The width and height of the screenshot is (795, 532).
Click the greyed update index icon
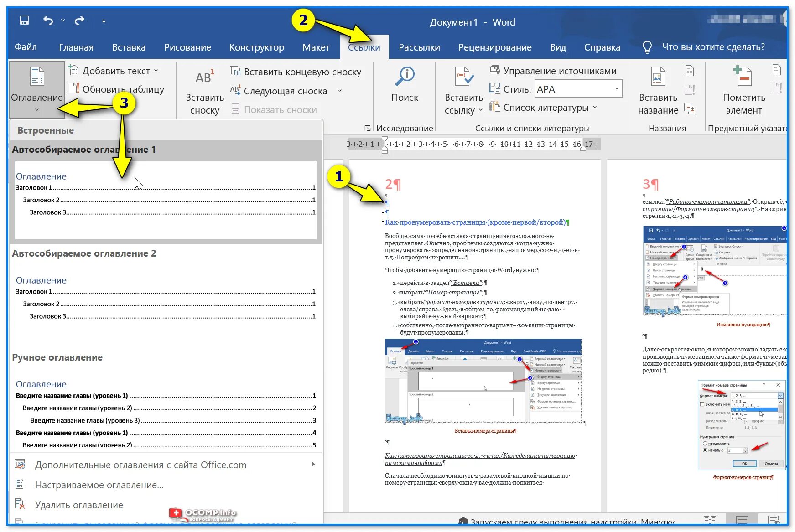[x=777, y=88]
